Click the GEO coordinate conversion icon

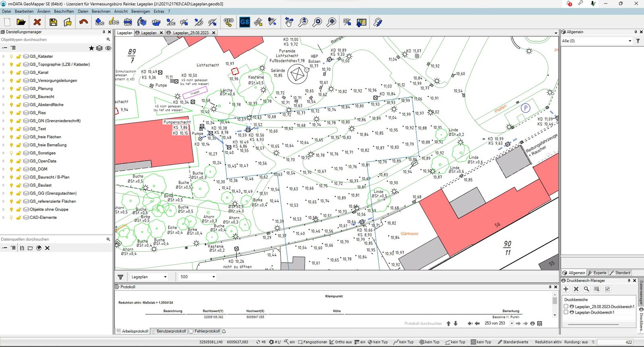[x=229, y=23]
